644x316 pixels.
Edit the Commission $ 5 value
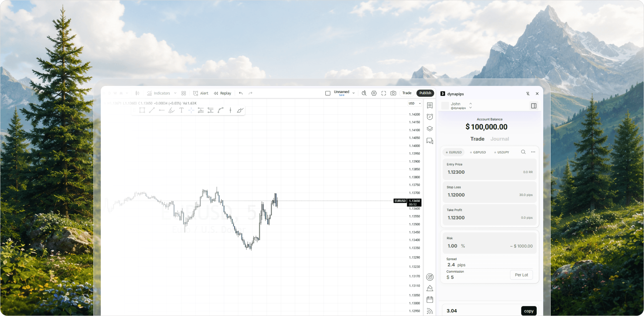click(450, 277)
